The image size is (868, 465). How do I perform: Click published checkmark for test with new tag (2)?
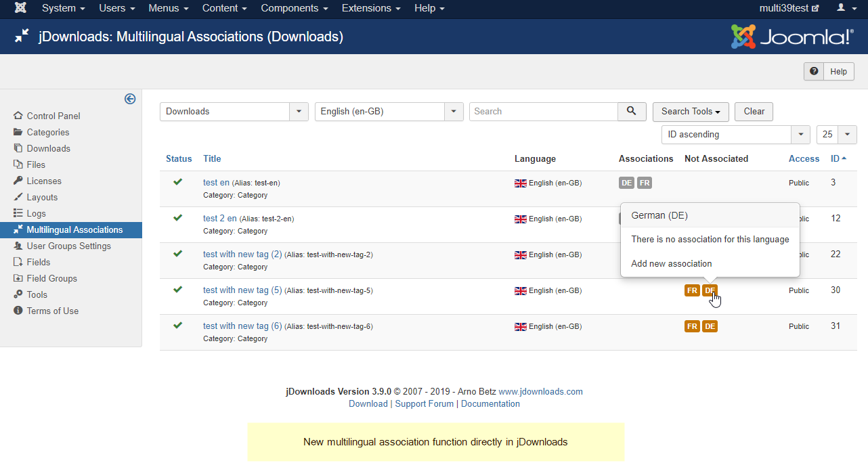pos(178,254)
